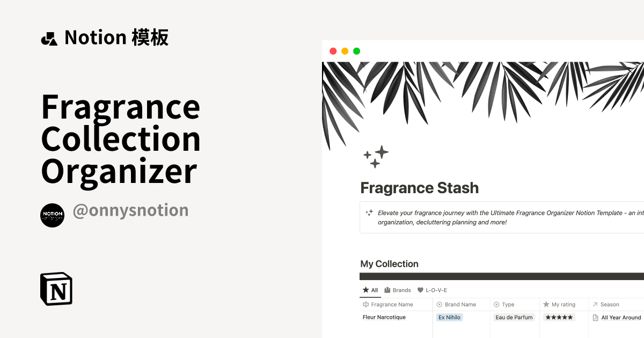644x338 pixels.
Task: Click the star icon beside the All view
Action: click(x=365, y=290)
